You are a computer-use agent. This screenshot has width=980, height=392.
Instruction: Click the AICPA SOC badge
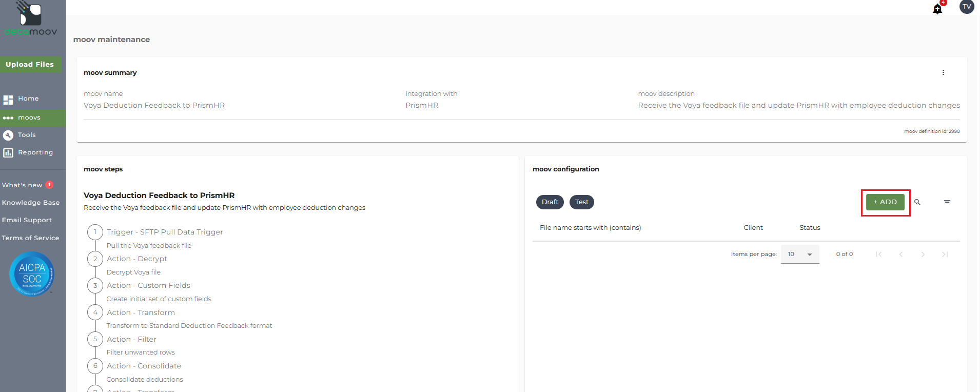tap(32, 274)
